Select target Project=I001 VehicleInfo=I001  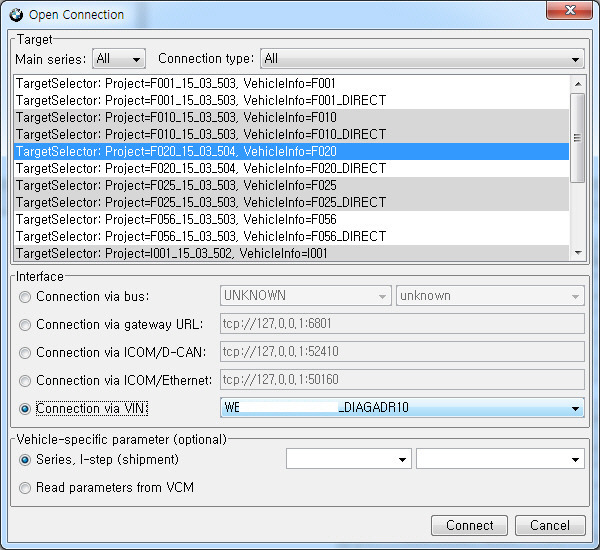click(291, 253)
